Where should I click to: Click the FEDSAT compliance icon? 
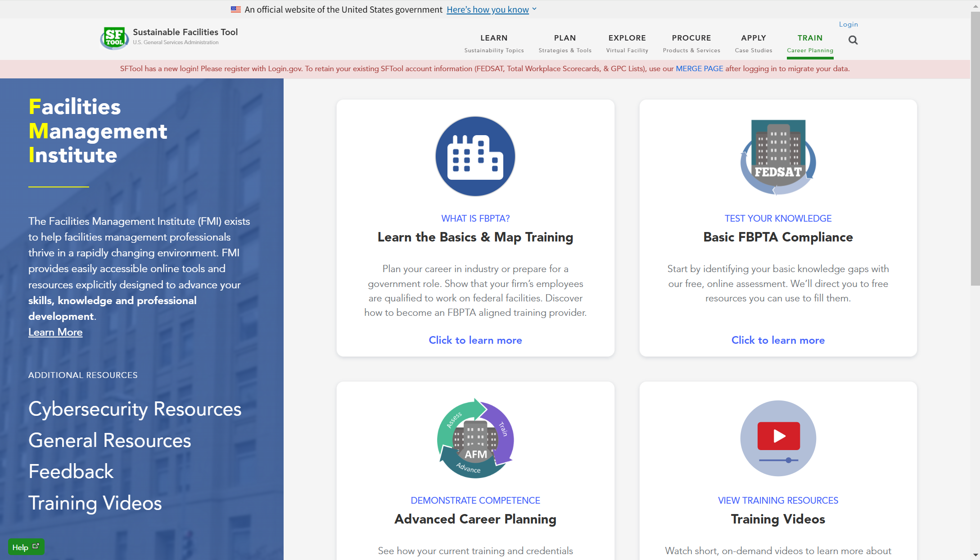(x=778, y=156)
